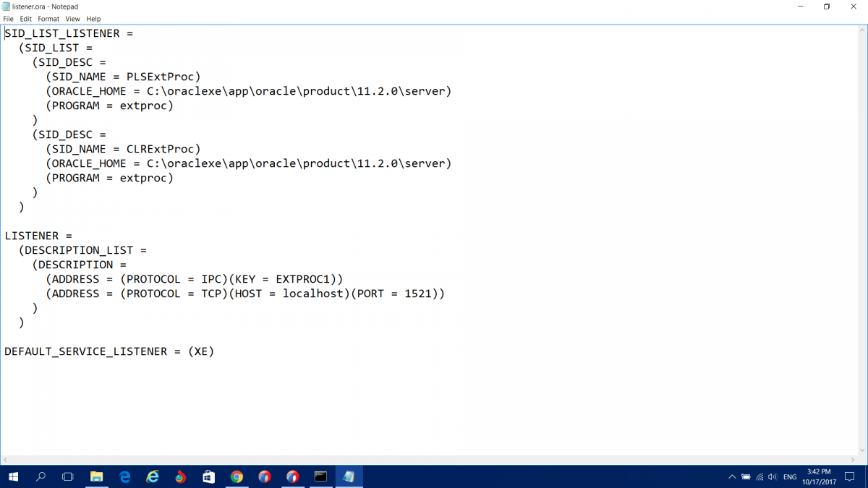This screenshot has height=488, width=868.
Task: Open the Edit menu
Action: pyautogui.click(x=26, y=19)
